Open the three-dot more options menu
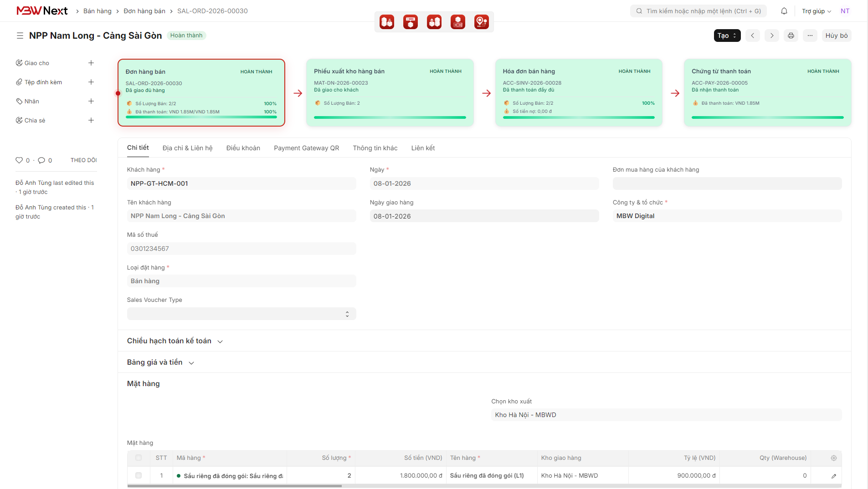 point(810,36)
